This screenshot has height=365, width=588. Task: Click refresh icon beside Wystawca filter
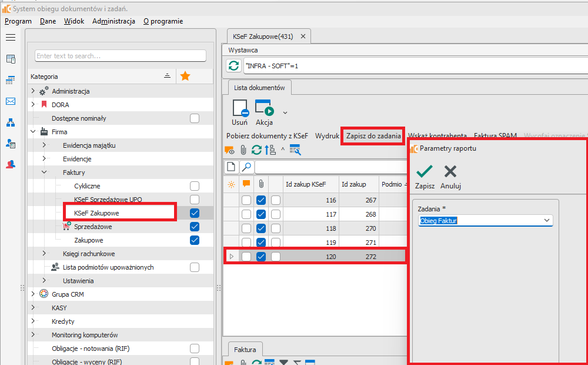(233, 66)
